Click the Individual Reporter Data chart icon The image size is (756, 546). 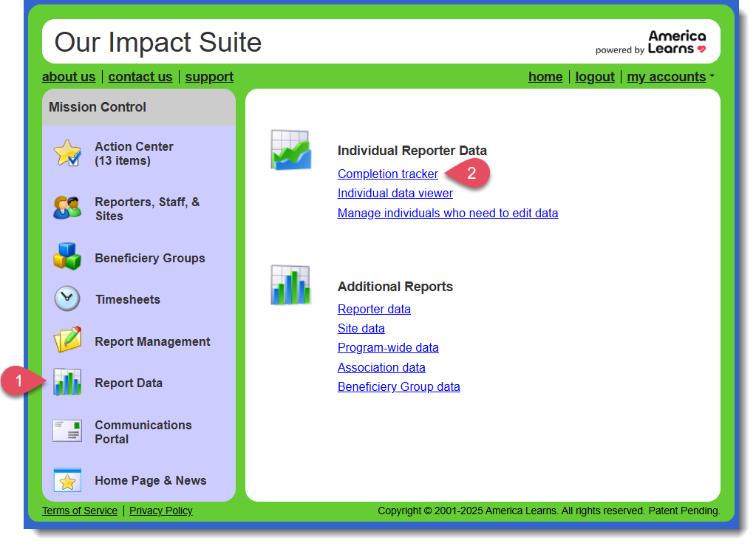(x=290, y=150)
